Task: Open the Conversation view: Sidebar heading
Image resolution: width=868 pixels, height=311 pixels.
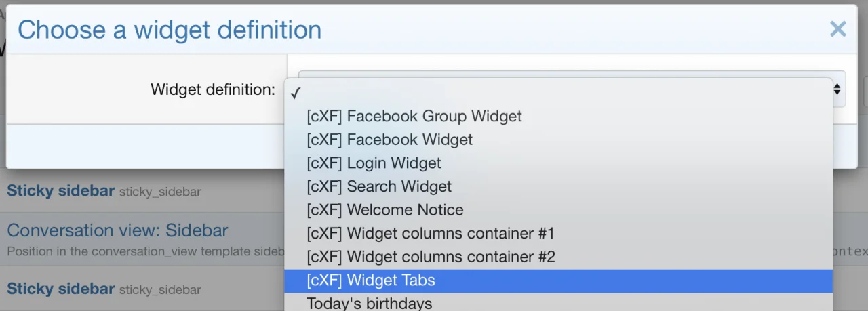Action: coord(117,230)
